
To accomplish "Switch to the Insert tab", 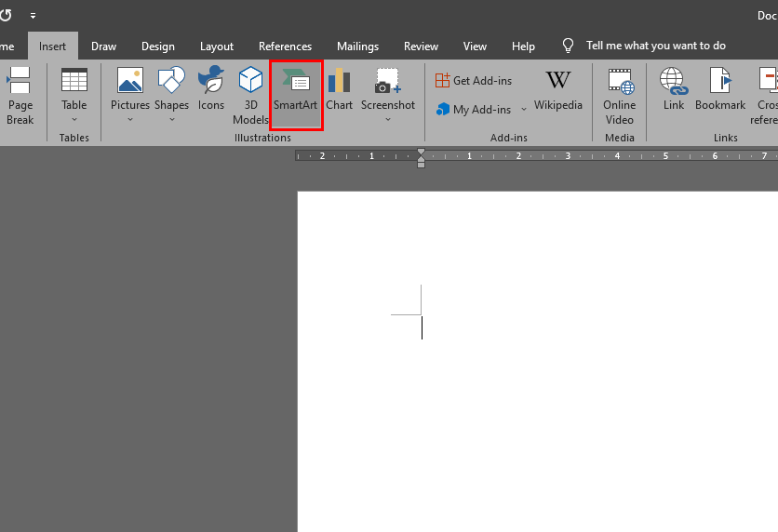I will [53, 47].
